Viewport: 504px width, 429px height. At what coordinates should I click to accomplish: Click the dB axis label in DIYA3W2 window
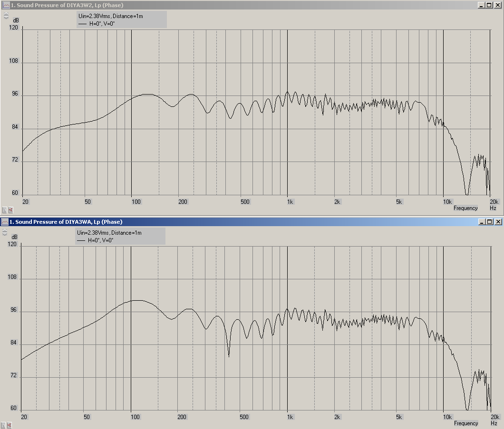point(16,20)
